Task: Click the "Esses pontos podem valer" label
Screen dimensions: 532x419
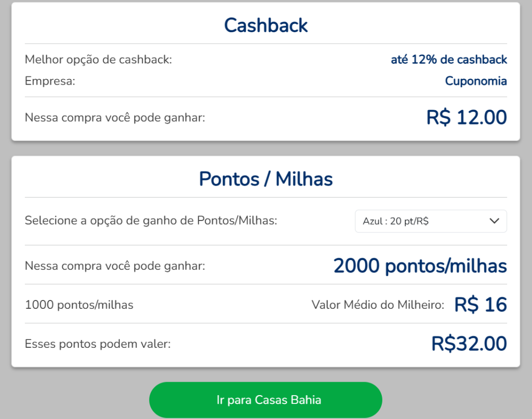Action: pos(98,344)
